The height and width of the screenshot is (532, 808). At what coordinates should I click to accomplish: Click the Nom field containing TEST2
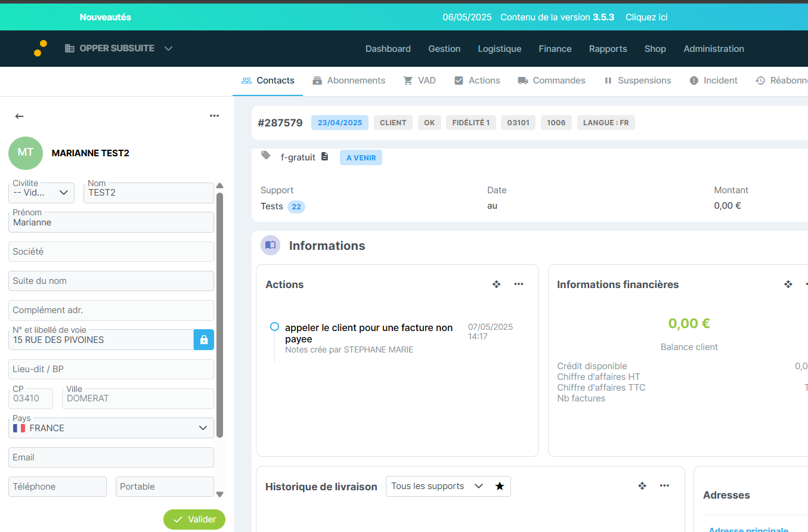pos(148,193)
